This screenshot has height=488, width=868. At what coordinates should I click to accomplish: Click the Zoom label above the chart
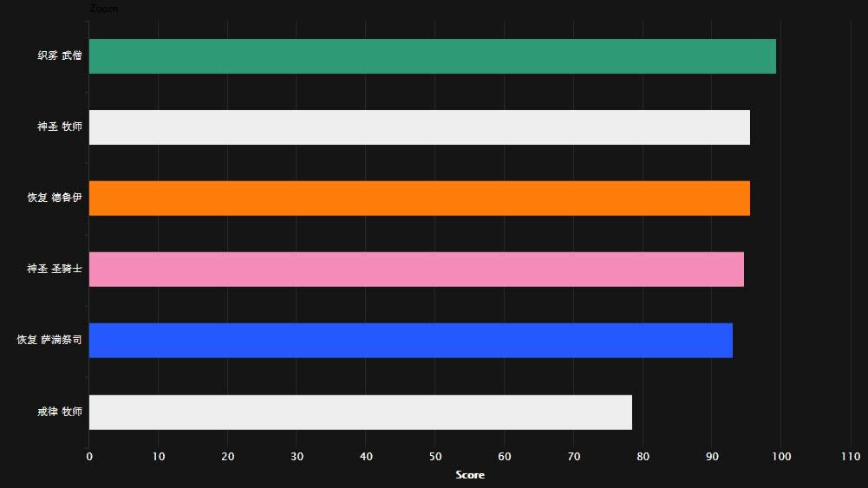pos(104,8)
